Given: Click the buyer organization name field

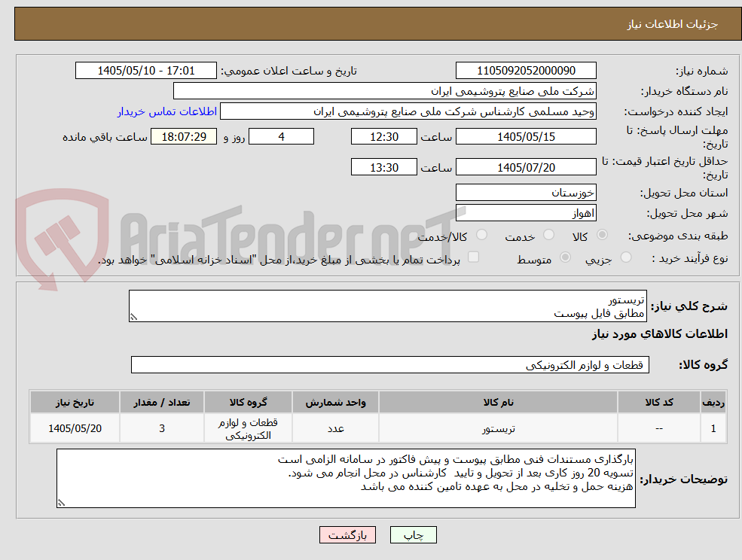Looking at the screenshot, I should (x=385, y=91).
